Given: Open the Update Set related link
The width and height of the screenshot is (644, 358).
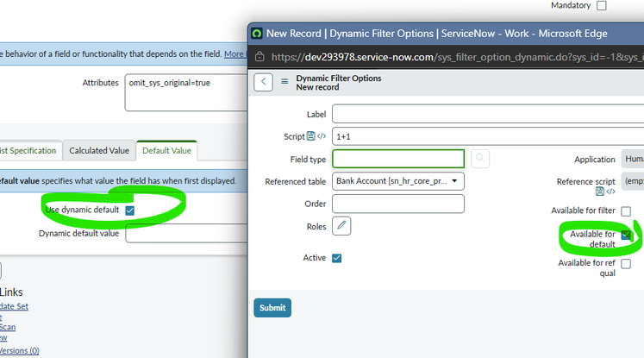Looking at the screenshot, I should tap(14, 306).
